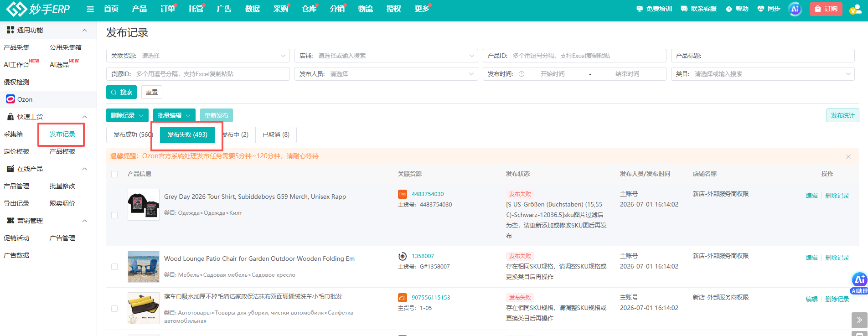Collapse the 营销管理 sidebar section
The width and height of the screenshot is (868, 336).
click(84, 221)
